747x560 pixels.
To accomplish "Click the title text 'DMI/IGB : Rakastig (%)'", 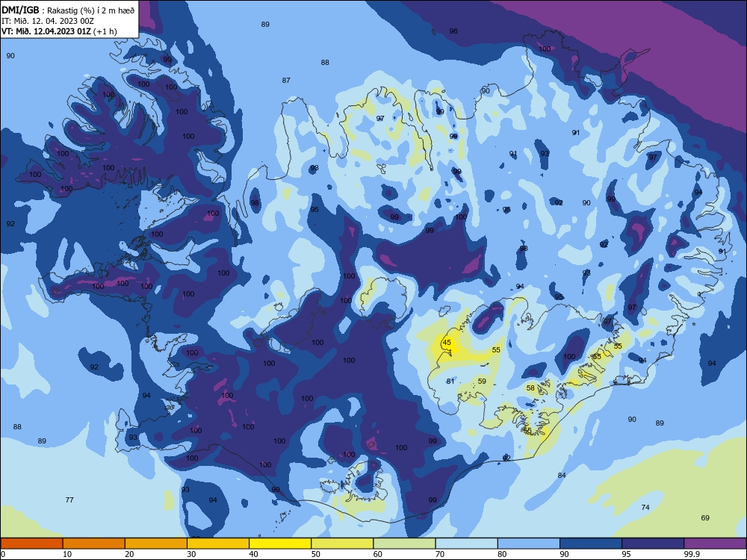I will (x=49, y=10).
